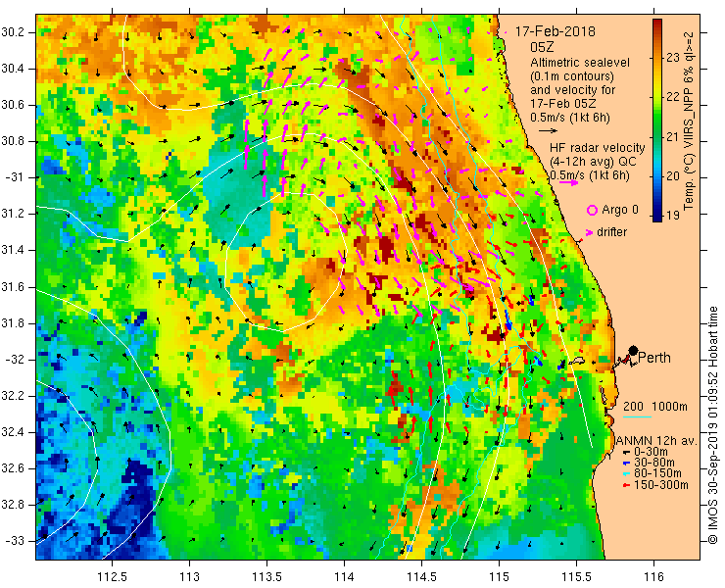Click the drifter legend arrow symbol
The width and height of the screenshot is (725, 588).
pos(589,232)
